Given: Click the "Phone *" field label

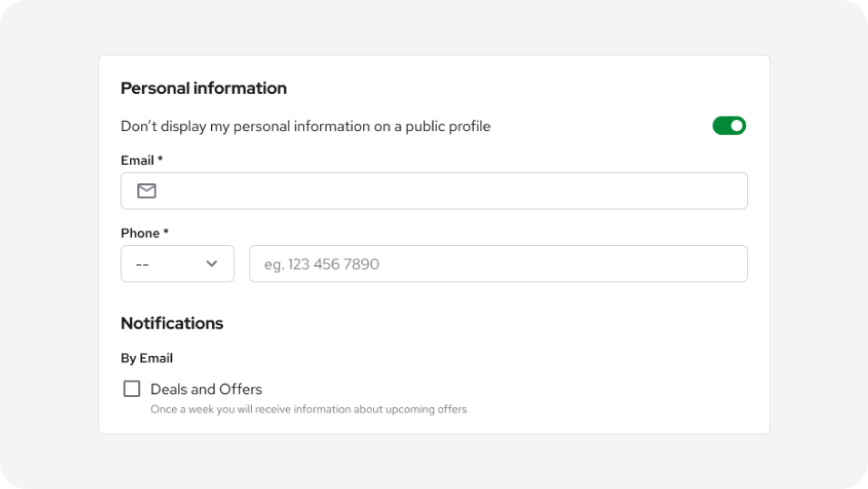Looking at the screenshot, I should [x=145, y=233].
